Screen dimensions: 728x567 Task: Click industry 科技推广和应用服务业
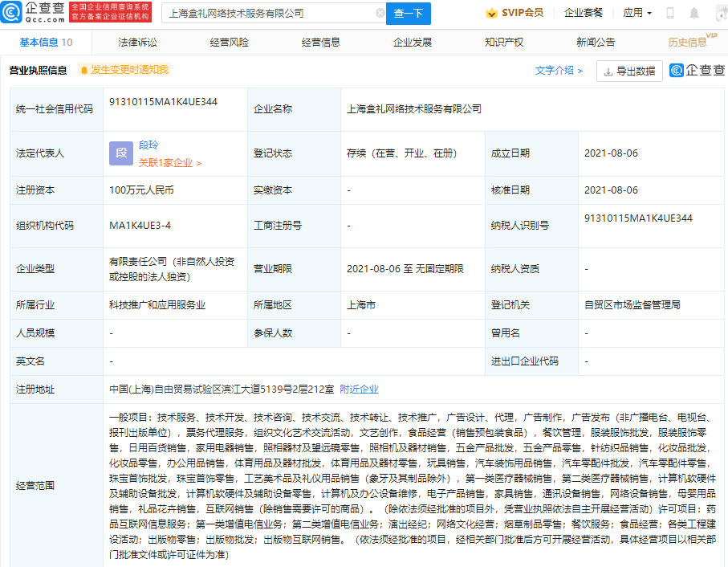point(157,305)
